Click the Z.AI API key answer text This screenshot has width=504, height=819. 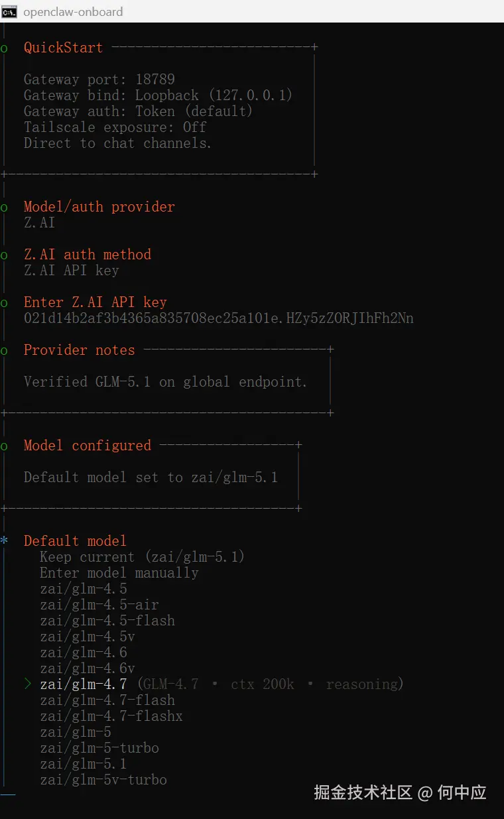71,271
